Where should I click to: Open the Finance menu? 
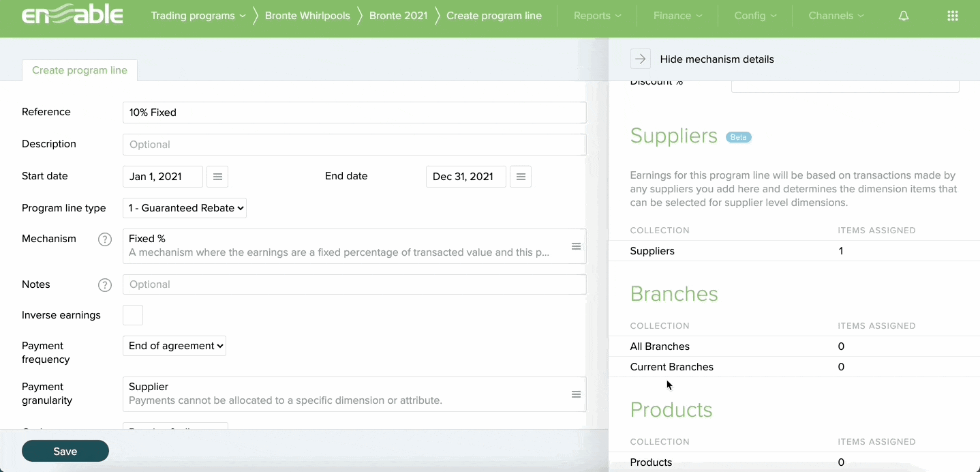click(677, 16)
